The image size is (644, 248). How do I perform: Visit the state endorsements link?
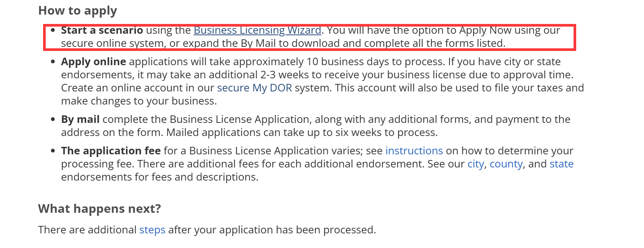point(562,164)
